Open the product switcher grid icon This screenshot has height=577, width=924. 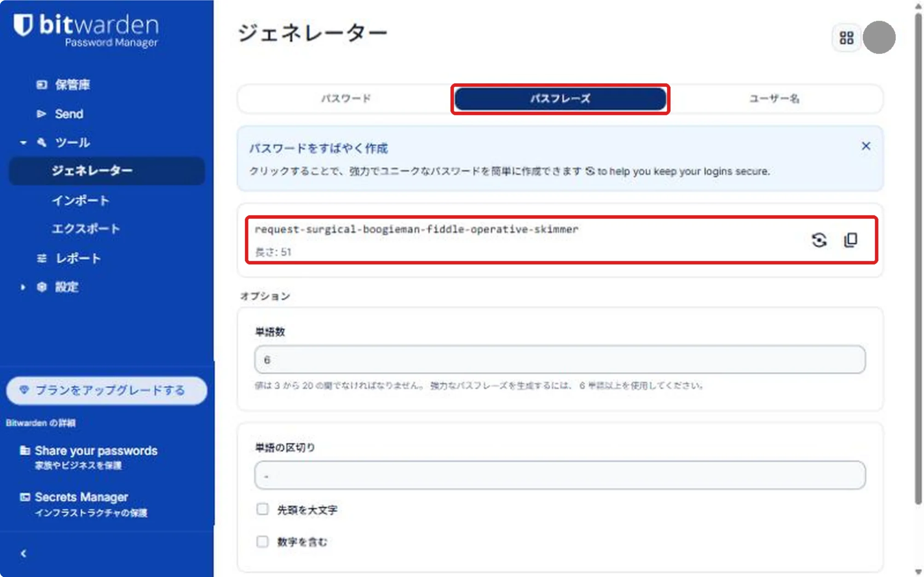(846, 38)
